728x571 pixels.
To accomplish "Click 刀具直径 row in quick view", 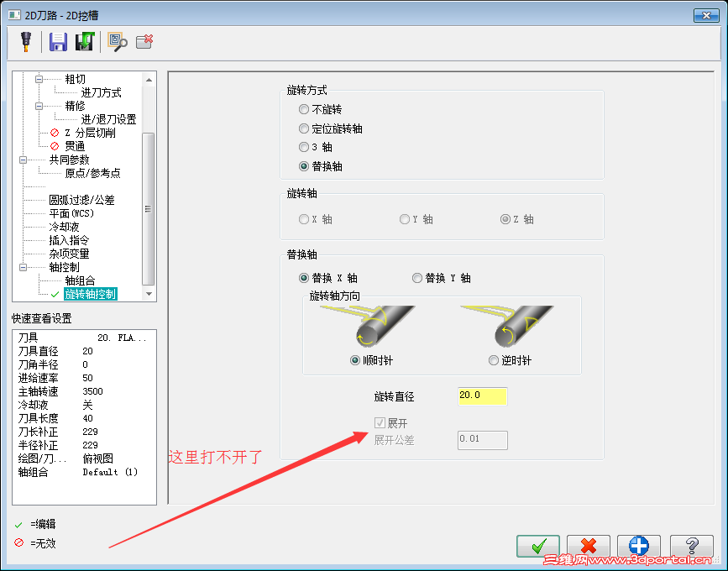I will (84, 351).
